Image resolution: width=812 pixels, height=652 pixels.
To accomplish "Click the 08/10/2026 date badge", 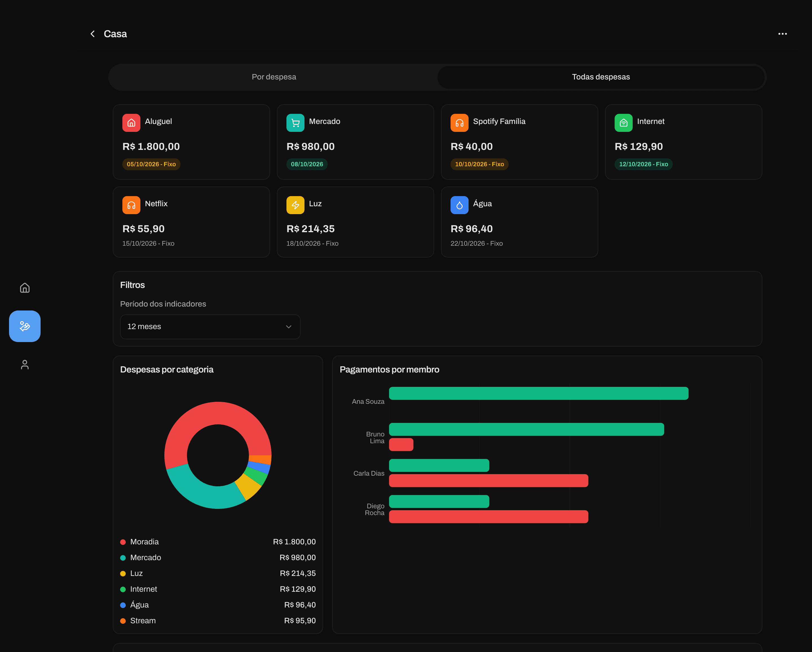I will click(307, 164).
